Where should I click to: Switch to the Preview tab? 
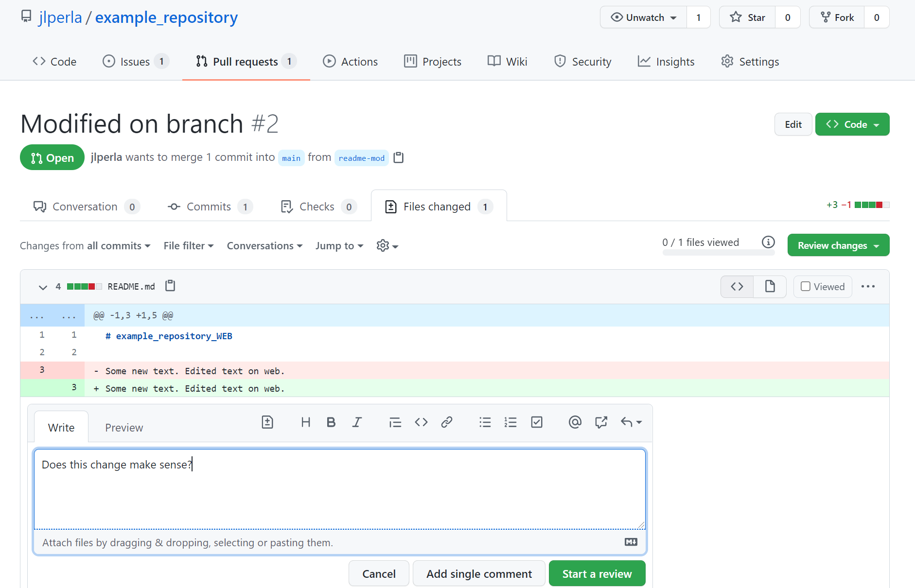[x=124, y=428]
